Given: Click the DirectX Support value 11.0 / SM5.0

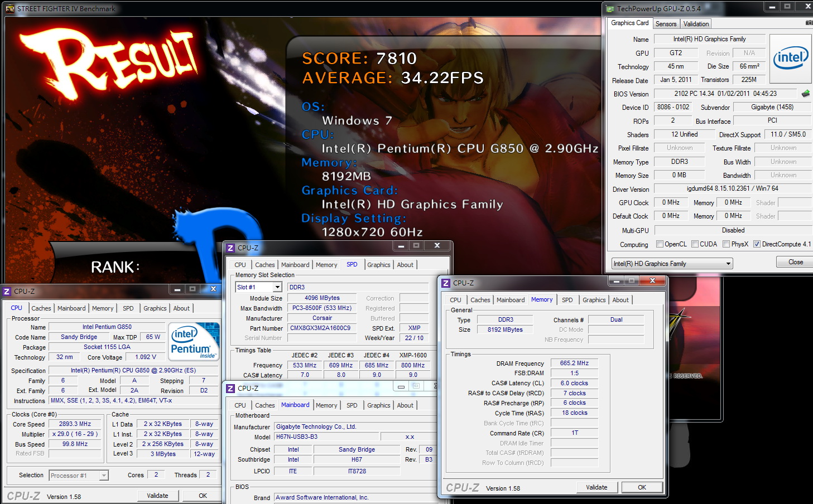Looking at the screenshot, I should click(x=788, y=134).
